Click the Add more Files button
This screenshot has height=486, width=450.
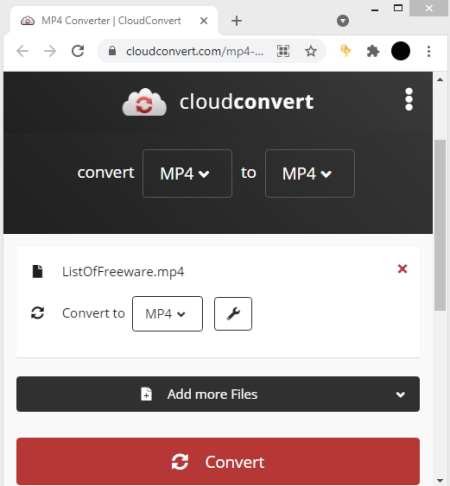coord(218,394)
